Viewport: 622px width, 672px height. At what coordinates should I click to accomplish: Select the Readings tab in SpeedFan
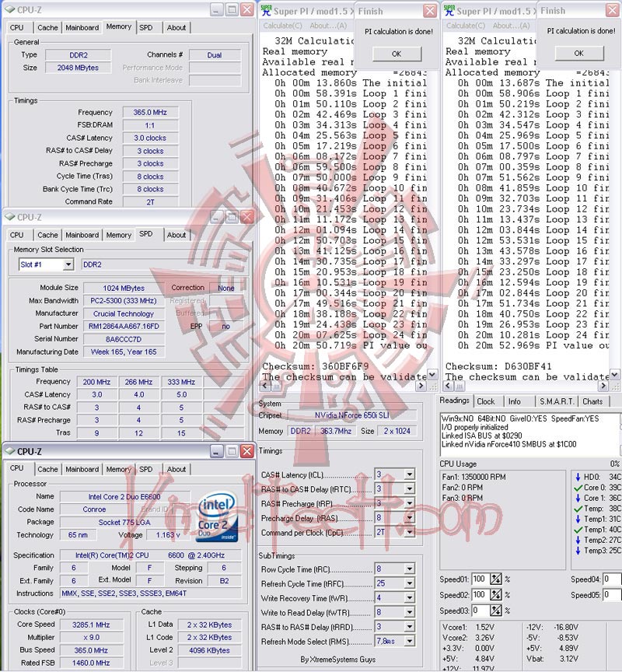pyautogui.click(x=455, y=401)
